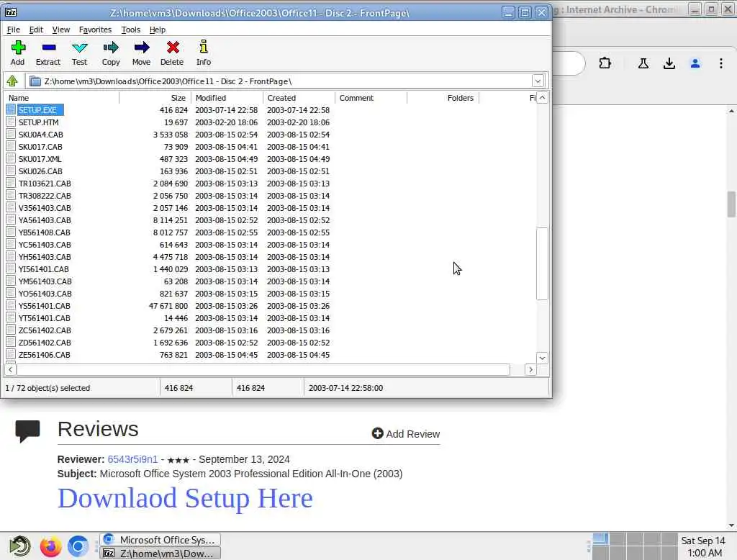Screen dimensions: 737x560
Task: Sort files by the Name column header
Action: [62, 98]
